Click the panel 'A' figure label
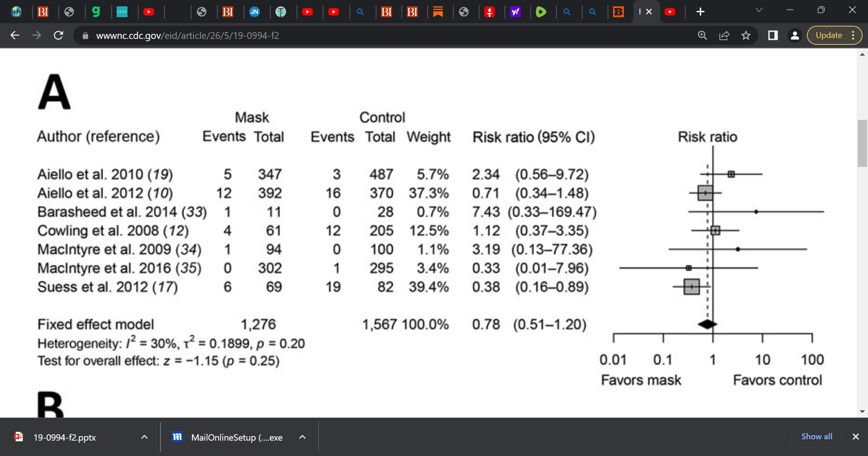The image size is (868, 456). click(54, 92)
